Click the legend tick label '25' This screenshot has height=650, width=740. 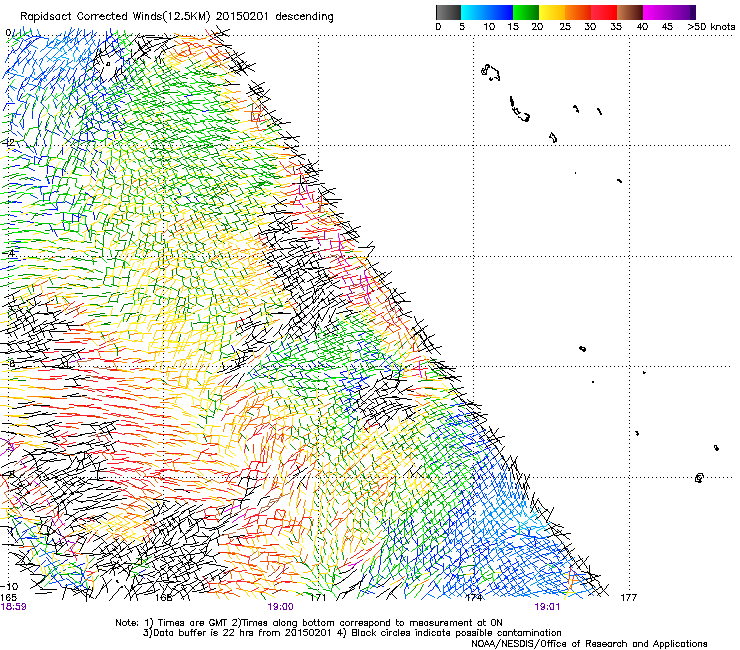pyautogui.click(x=565, y=27)
